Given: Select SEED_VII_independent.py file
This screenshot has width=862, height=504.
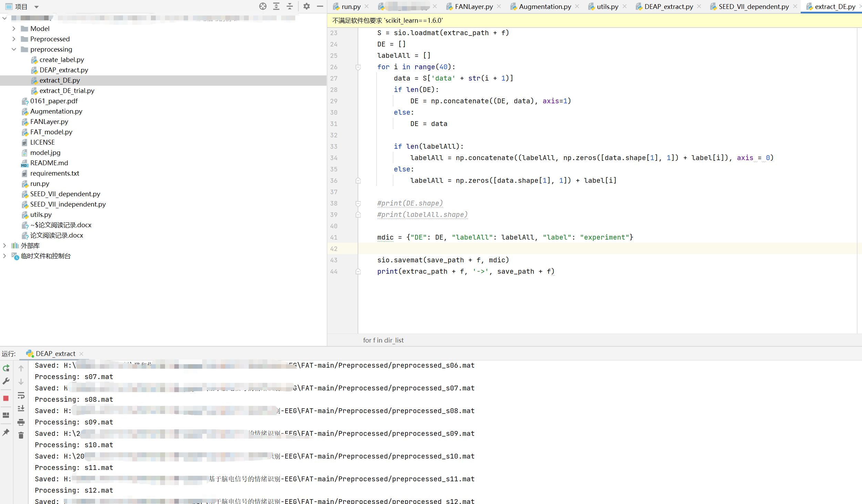Looking at the screenshot, I should (68, 204).
